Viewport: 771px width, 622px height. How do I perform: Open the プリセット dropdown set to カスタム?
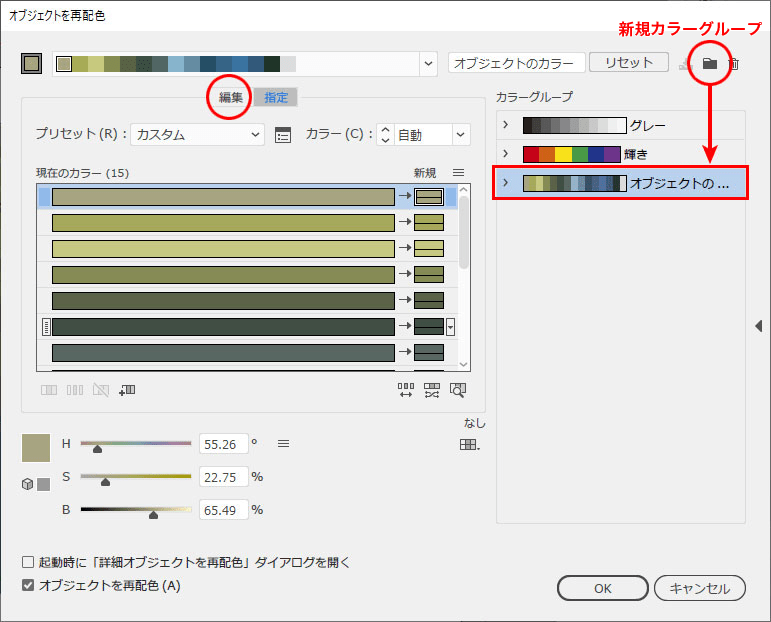click(197, 134)
